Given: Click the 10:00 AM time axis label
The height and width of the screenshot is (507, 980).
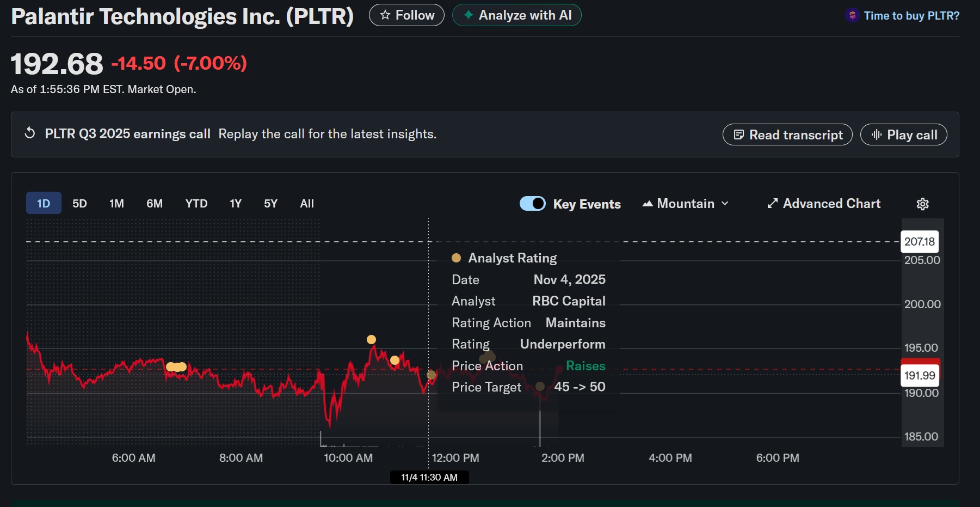Looking at the screenshot, I should pos(348,458).
